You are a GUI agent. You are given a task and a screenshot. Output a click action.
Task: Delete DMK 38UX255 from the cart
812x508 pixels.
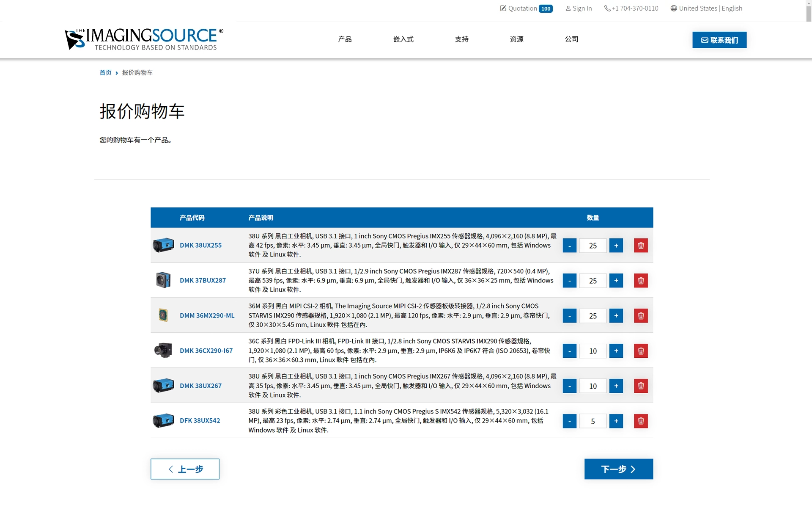[x=641, y=245]
